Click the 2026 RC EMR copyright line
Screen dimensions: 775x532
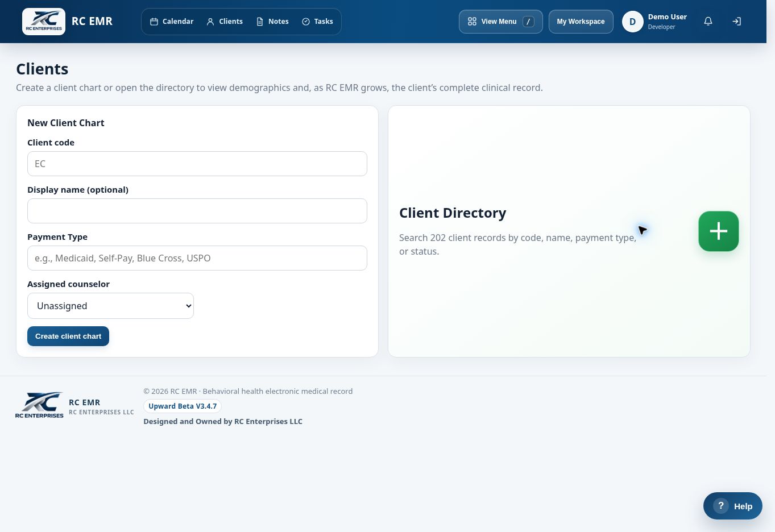(x=248, y=392)
